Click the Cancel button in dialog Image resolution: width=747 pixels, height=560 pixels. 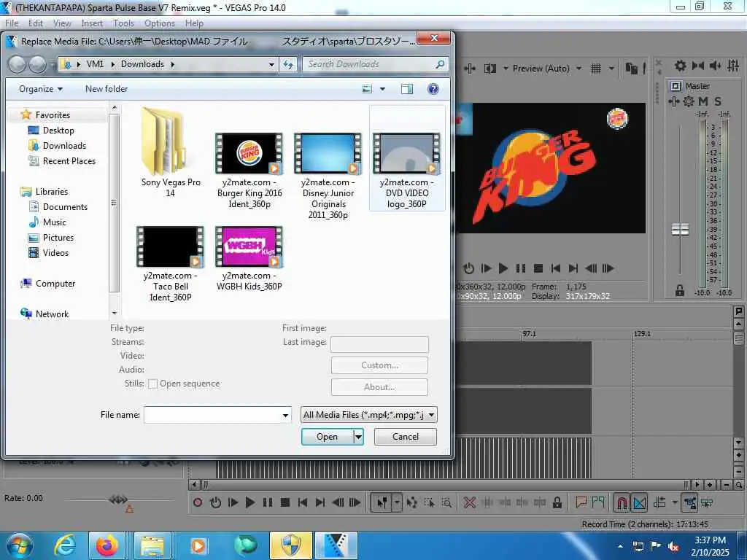pyautogui.click(x=406, y=437)
